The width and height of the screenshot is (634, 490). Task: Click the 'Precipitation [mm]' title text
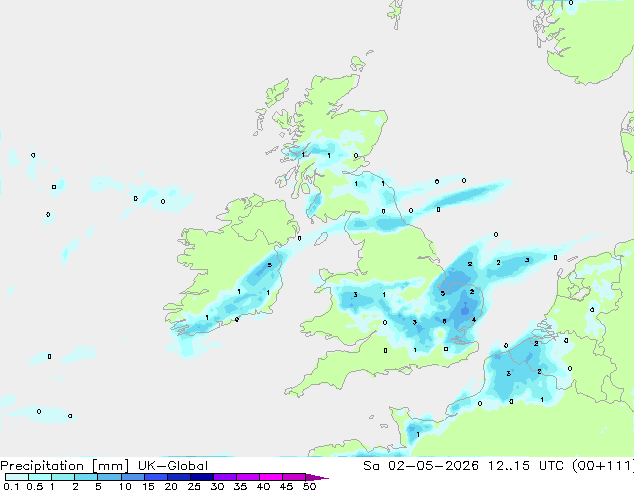coord(65,466)
